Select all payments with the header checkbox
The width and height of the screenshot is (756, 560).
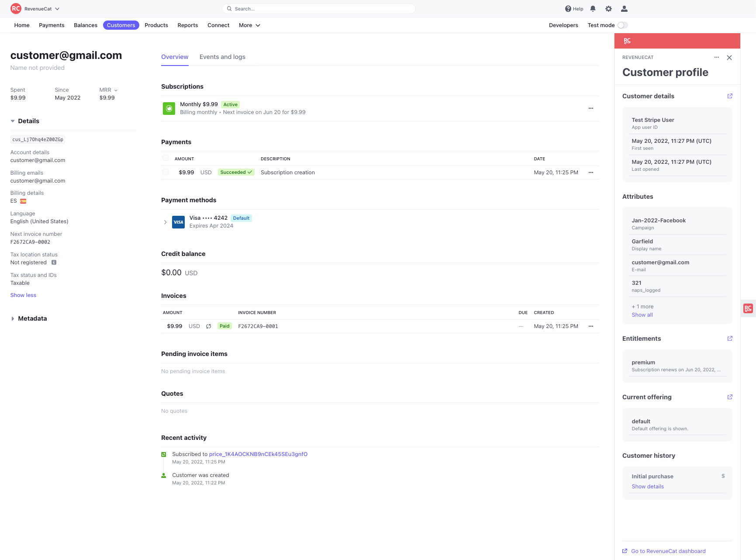coord(166,158)
